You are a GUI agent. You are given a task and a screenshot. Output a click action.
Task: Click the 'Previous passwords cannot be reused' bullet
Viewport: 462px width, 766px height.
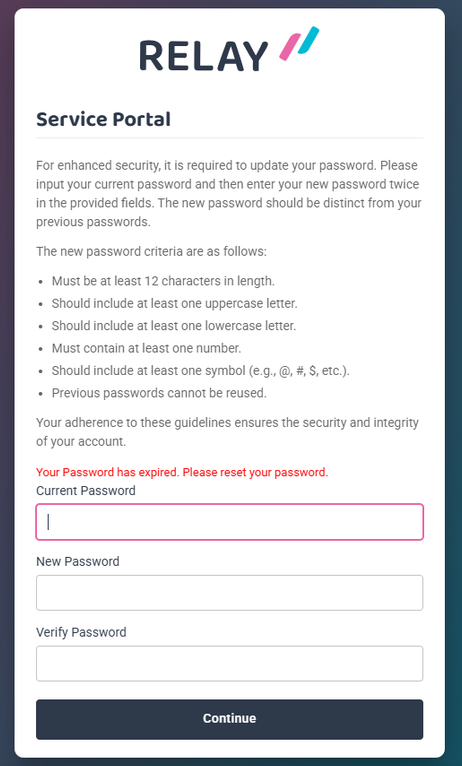pyautogui.click(x=159, y=393)
